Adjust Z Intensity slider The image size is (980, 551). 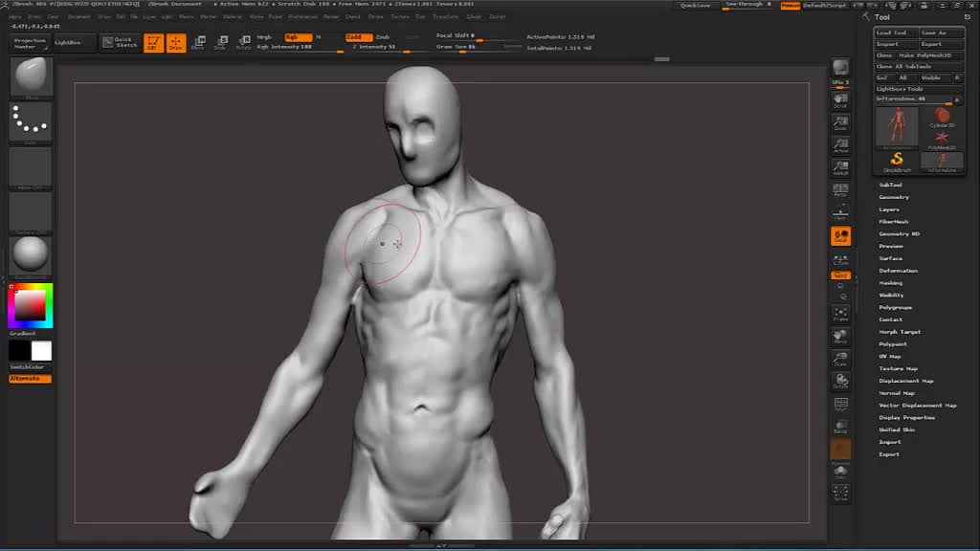381,48
